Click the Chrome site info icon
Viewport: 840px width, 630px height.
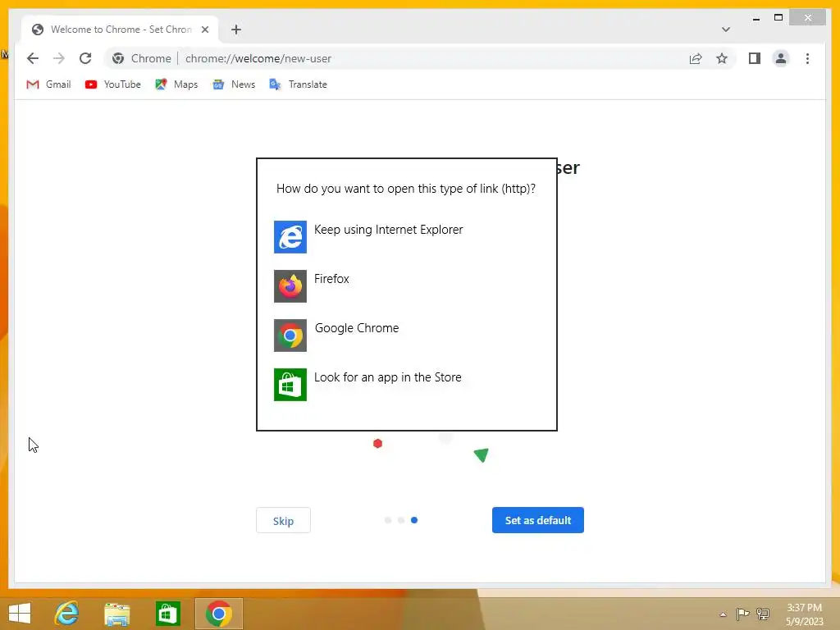pos(118,58)
